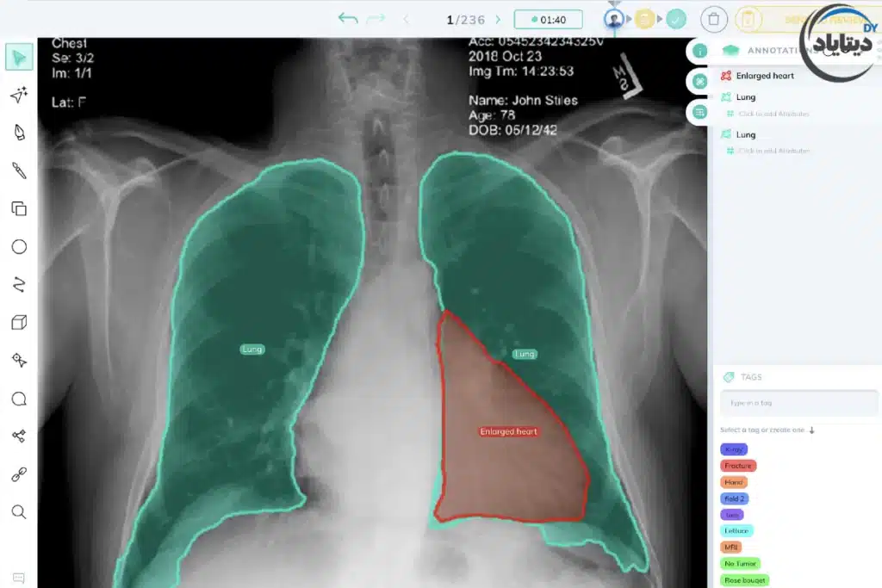Screen dimensions: 882x588
Task: Select the arrow pointer tool
Action: click(x=19, y=58)
